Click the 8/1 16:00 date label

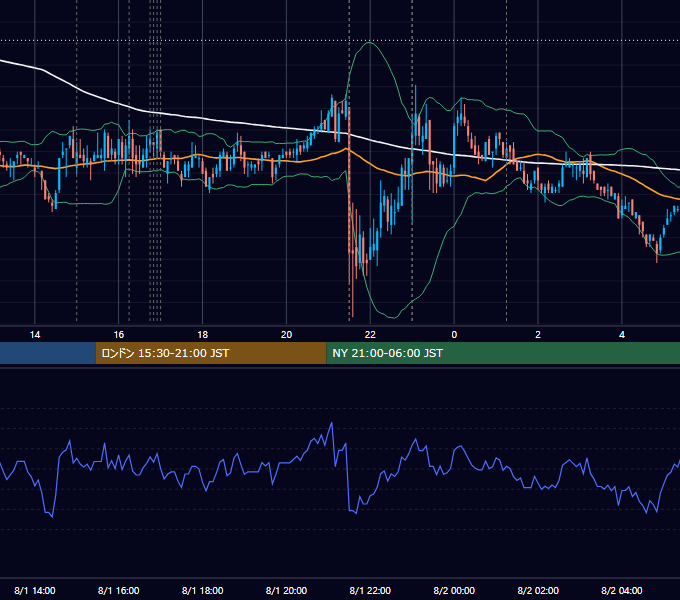click(118, 590)
